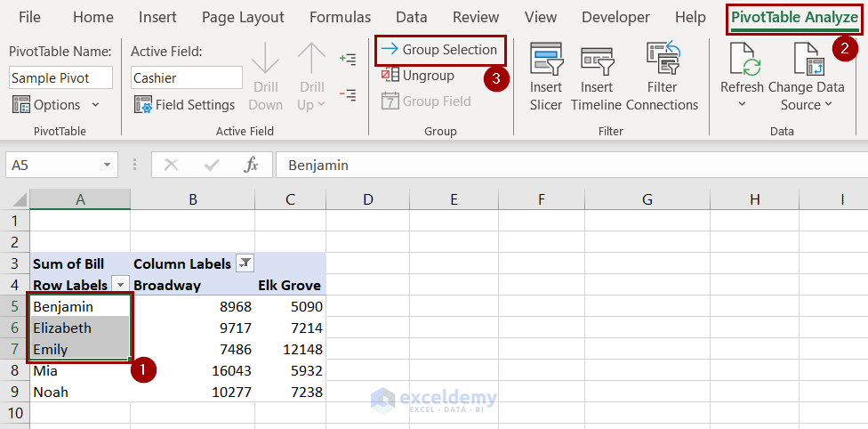Switch to the Formulas tab
The width and height of the screenshot is (868, 429).
coord(340,17)
